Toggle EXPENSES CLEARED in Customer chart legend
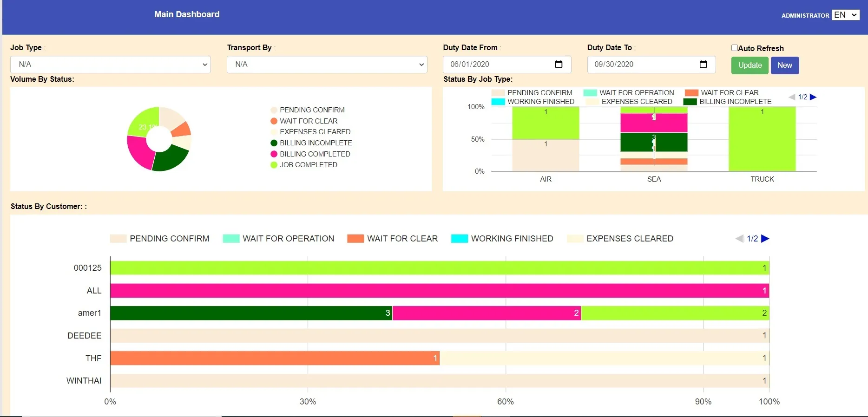Image resolution: width=868 pixels, height=417 pixels. click(620, 239)
